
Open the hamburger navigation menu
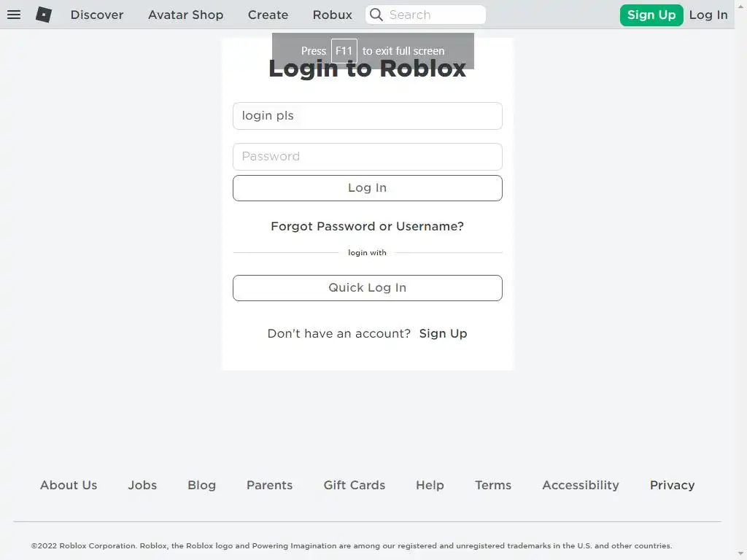pos(14,15)
